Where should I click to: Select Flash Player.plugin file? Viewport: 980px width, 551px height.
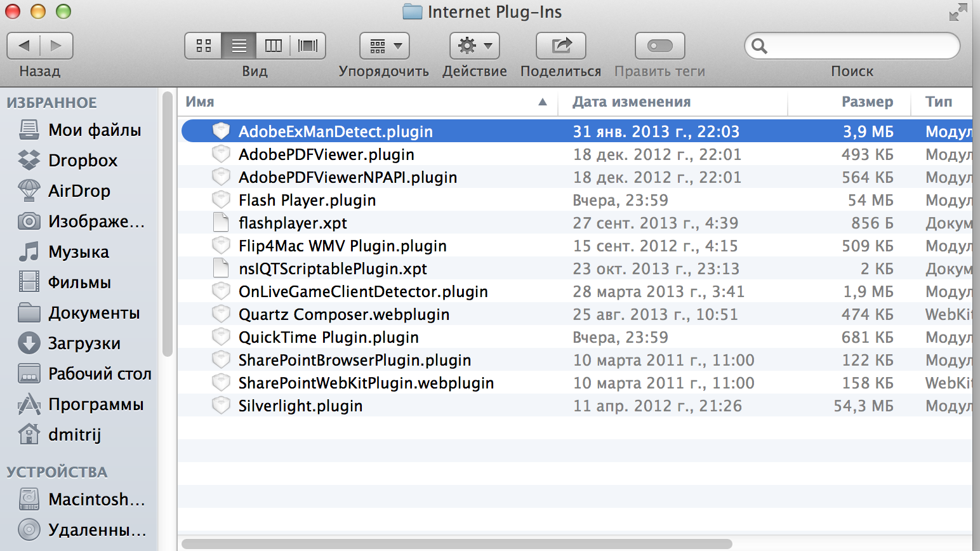575,200
